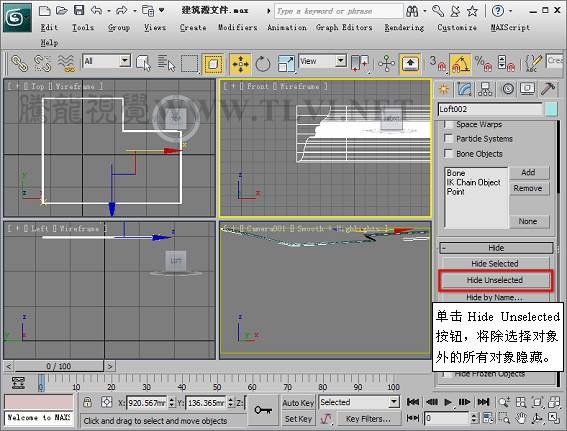Image resolution: width=567 pixels, height=431 pixels.
Task: Switch to the Create command panel tab
Action: [444, 89]
